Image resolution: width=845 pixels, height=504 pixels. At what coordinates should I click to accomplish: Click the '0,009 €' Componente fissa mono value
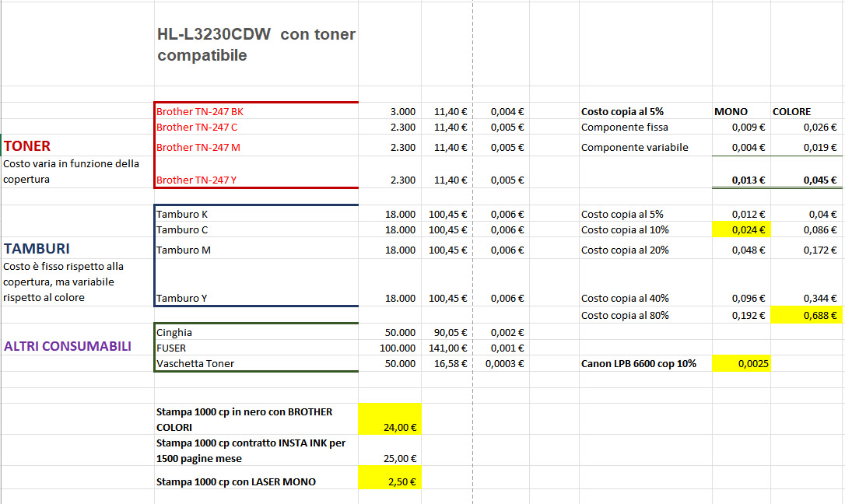pyautogui.click(x=742, y=127)
